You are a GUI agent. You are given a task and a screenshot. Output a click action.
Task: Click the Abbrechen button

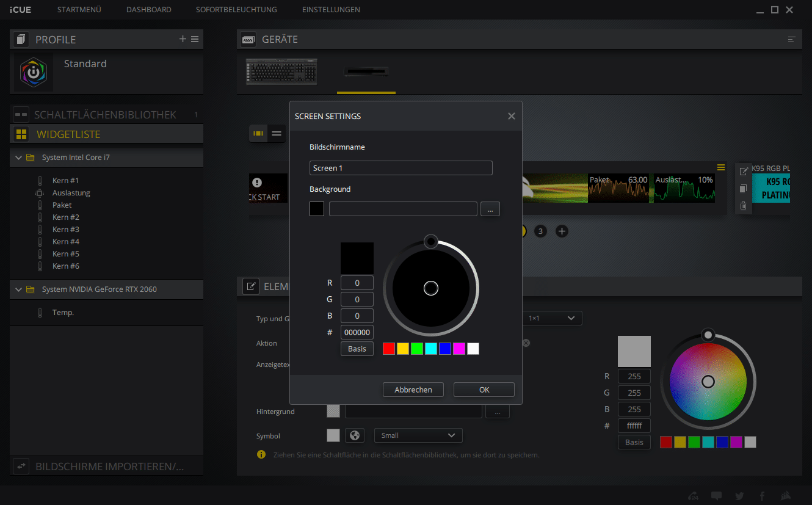click(x=413, y=390)
